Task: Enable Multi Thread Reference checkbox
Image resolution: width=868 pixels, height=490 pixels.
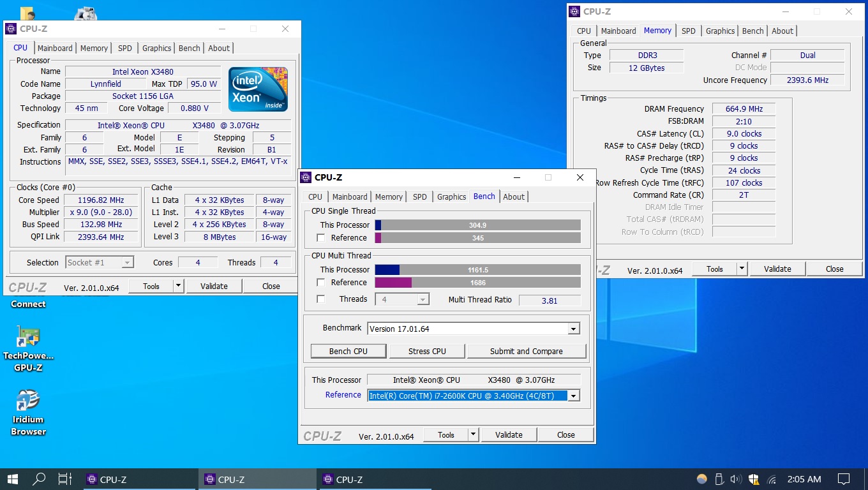Action: coord(321,283)
